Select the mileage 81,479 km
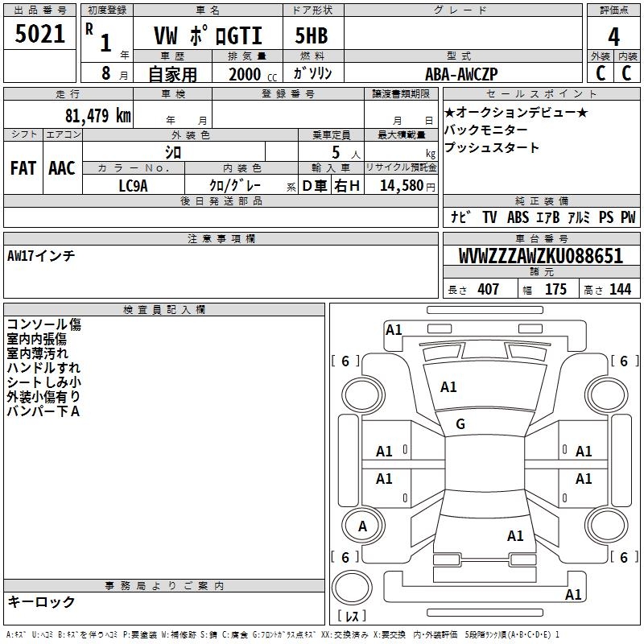Viewport: 644px width, 644px height. coord(98,115)
